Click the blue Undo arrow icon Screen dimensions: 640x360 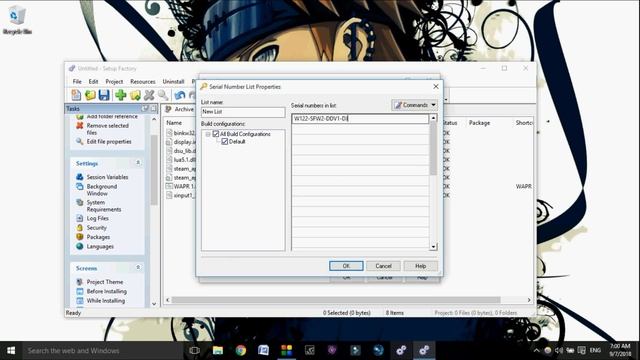pyautogui.click(x=180, y=95)
